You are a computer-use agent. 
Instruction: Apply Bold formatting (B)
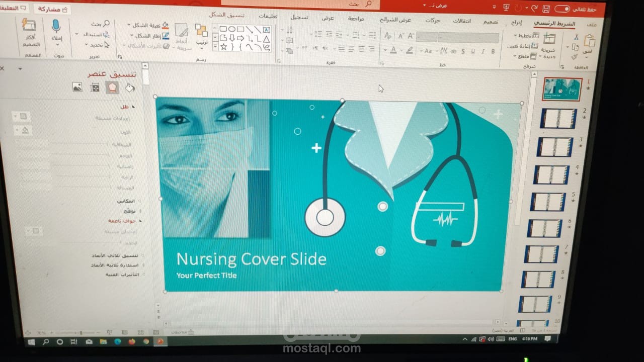(x=493, y=51)
